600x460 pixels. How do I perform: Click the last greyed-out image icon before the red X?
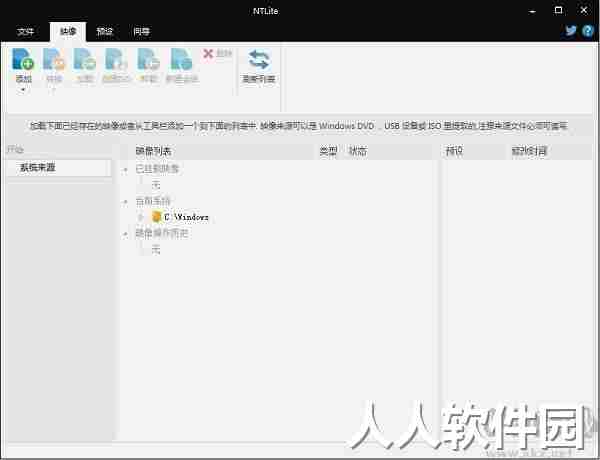click(x=181, y=59)
